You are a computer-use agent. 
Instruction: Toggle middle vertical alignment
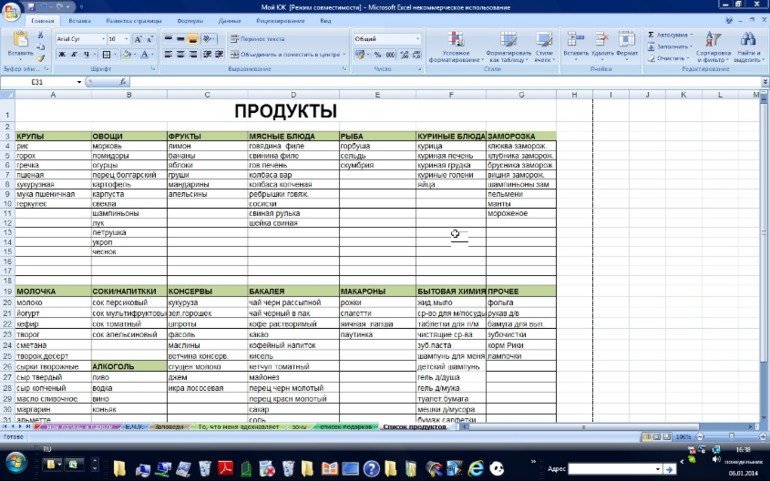coord(181,38)
